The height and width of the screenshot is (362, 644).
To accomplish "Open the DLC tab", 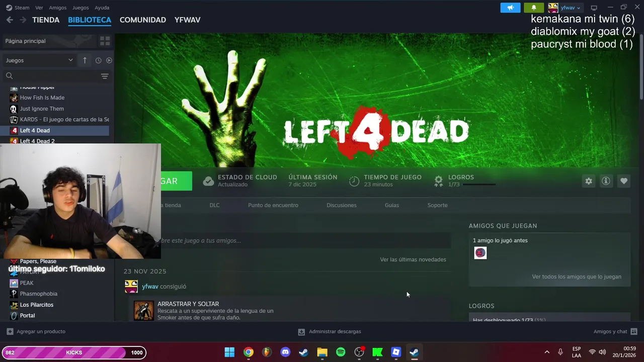I will pos(214,205).
